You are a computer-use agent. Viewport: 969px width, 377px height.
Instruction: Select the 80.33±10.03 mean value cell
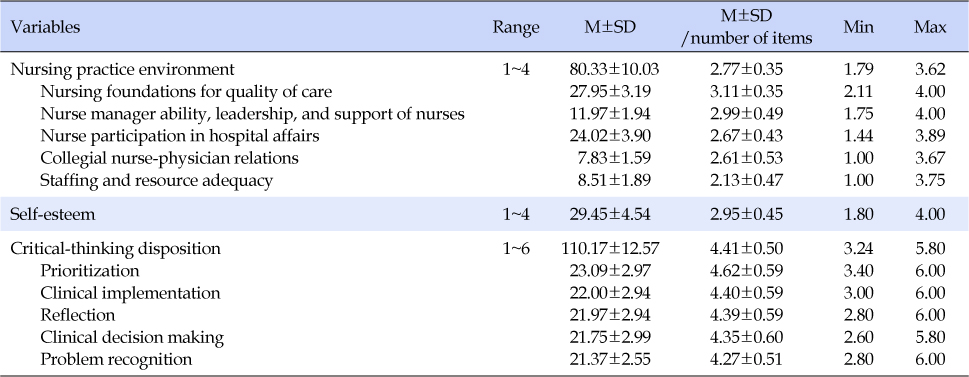pyautogui.click(x=614, y=69)
